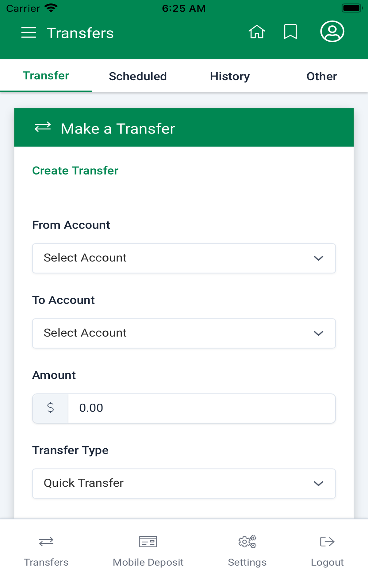Image resolution: width=368 pixels, height=588 pixels.
Task: Click the Make a Transfer header banner
Action: click(x=184, y=128)
